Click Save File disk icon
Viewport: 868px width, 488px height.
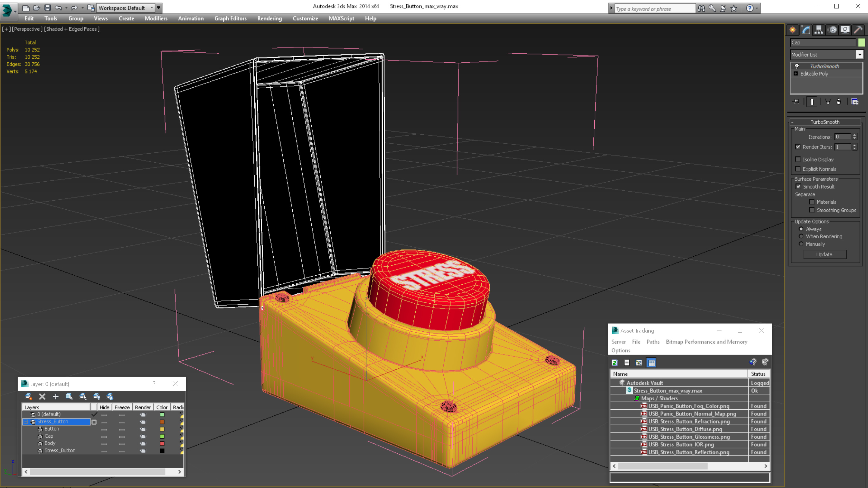tap(48, 8)
